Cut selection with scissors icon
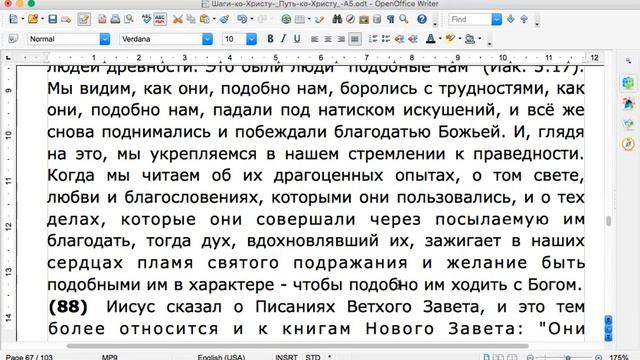This screenshot has height=360, width=640. point(178,19)
